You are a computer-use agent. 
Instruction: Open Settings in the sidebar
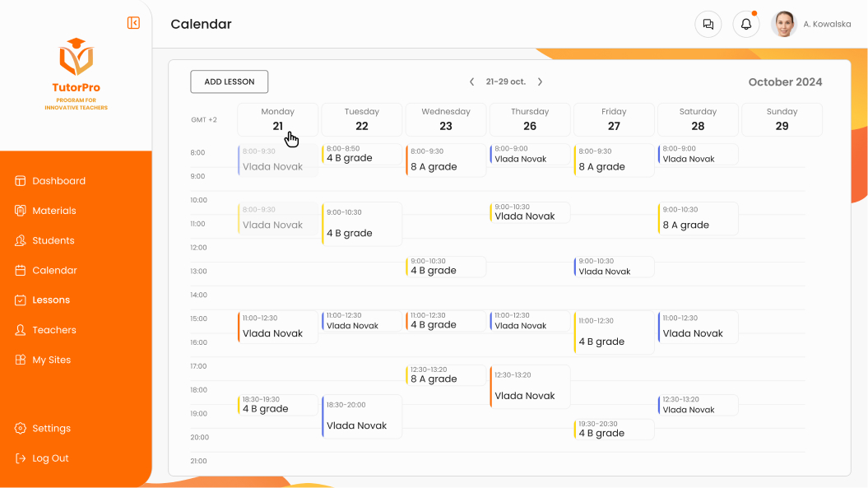point(51,428)
